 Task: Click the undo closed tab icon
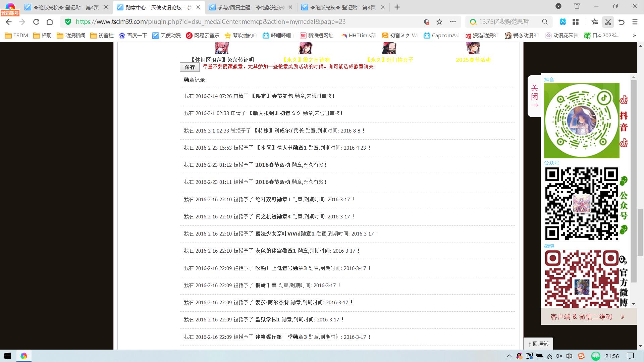(622, 22)
